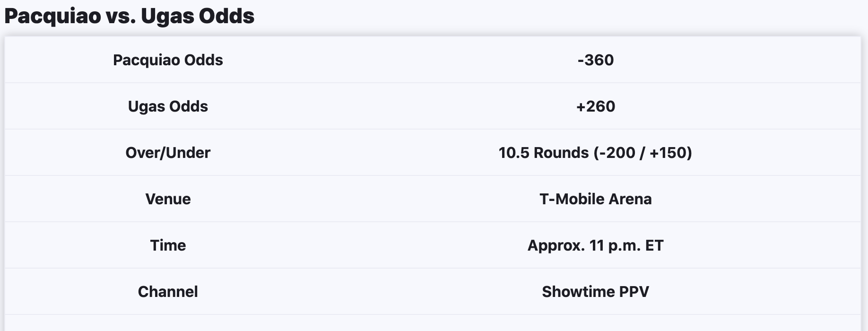Click the +260 odds value
Viewport: 868px width, 331px height.
click(595, 106)
